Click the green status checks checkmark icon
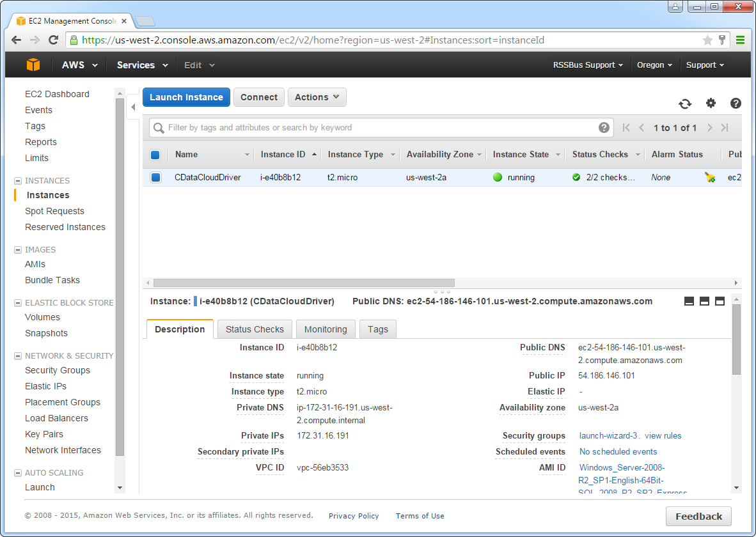Image resolution: width=756 pixels, height=537 pixels. tap(576, 177)
